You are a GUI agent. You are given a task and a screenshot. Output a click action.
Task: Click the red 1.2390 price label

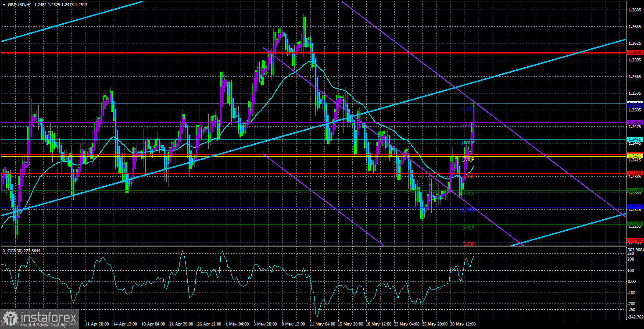pos(635,173)
